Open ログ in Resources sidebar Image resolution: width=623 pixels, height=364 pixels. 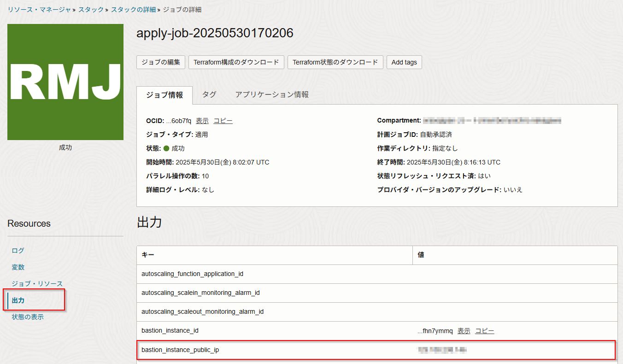[x=18, y=251]
